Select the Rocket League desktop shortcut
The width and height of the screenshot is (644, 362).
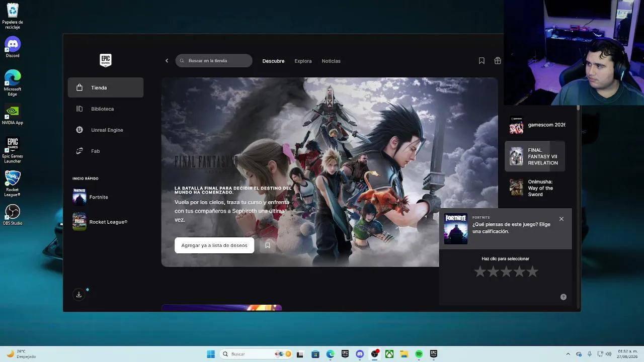(13, 184)
